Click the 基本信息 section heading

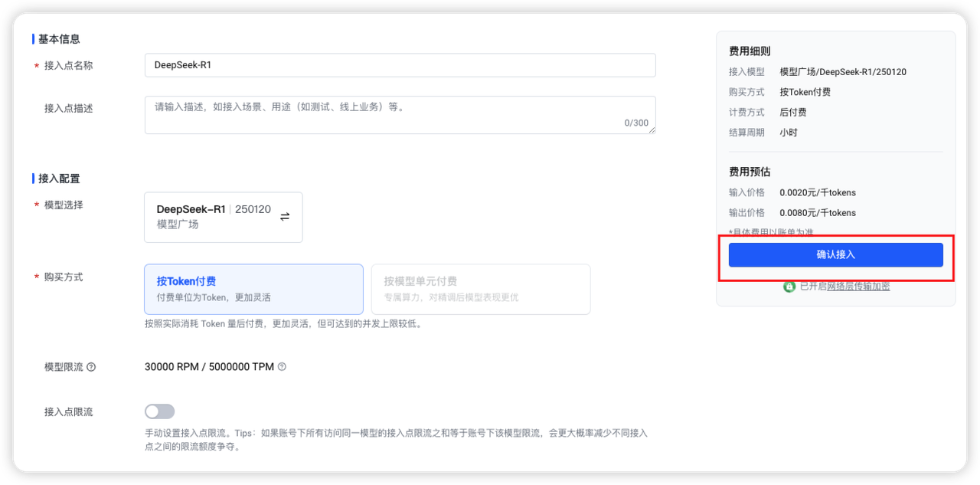[x=59, y=39]
